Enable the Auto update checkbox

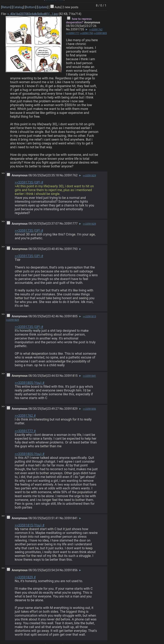52,7
